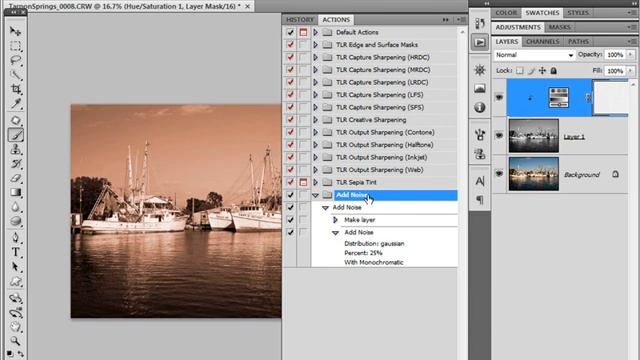Select the Brush tool

click(16, 135)
